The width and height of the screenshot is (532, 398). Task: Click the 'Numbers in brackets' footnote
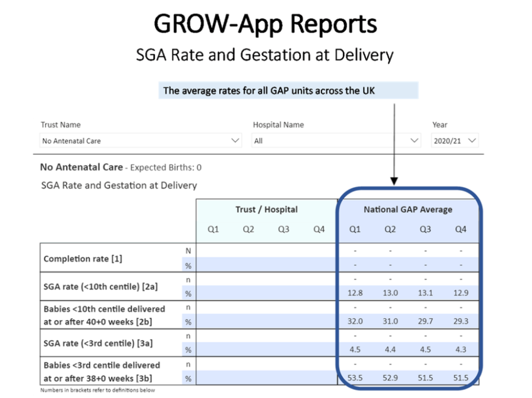(98, 390)
